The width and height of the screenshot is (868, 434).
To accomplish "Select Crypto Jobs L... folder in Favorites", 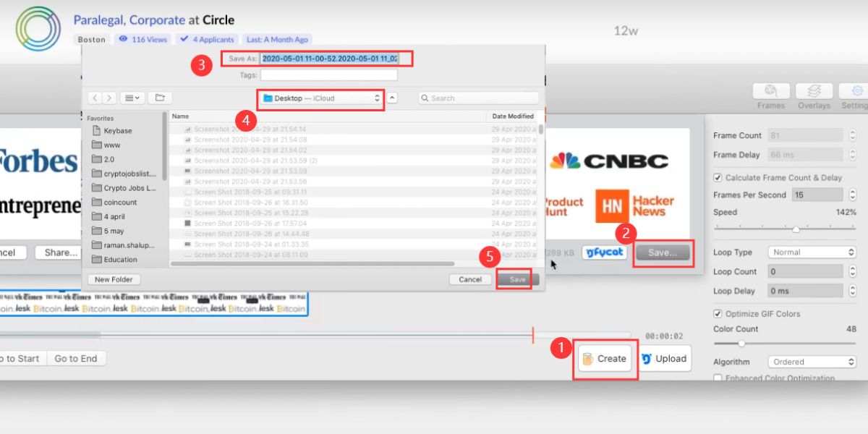I will [124, 188].
